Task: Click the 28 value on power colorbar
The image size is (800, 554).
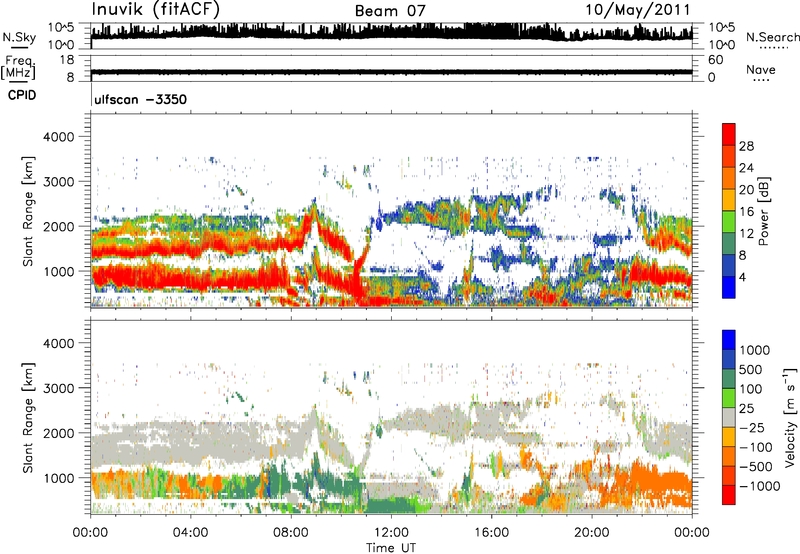Action: (x=746, y=146)
